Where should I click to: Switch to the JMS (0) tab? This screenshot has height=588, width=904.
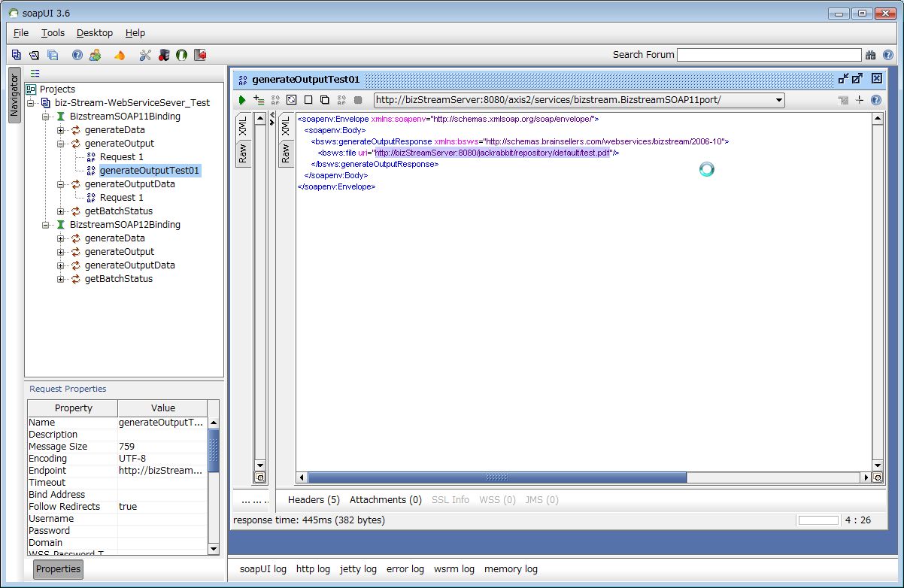click(541, 500)
